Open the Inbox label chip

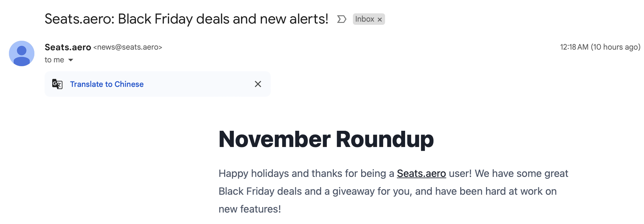365,19
